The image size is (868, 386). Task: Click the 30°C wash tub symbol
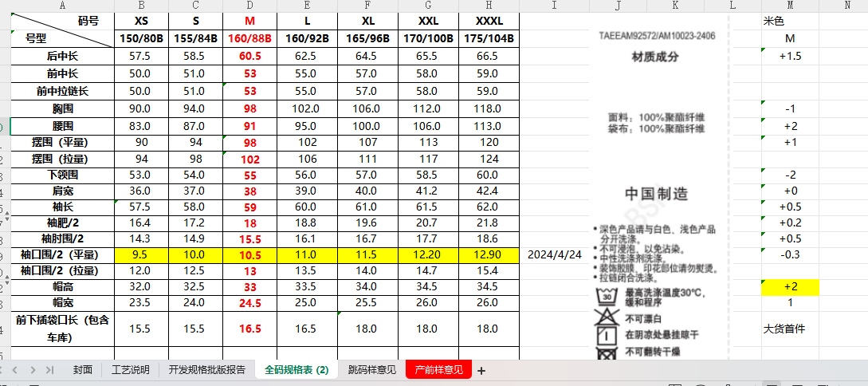(x=607, y=297)
